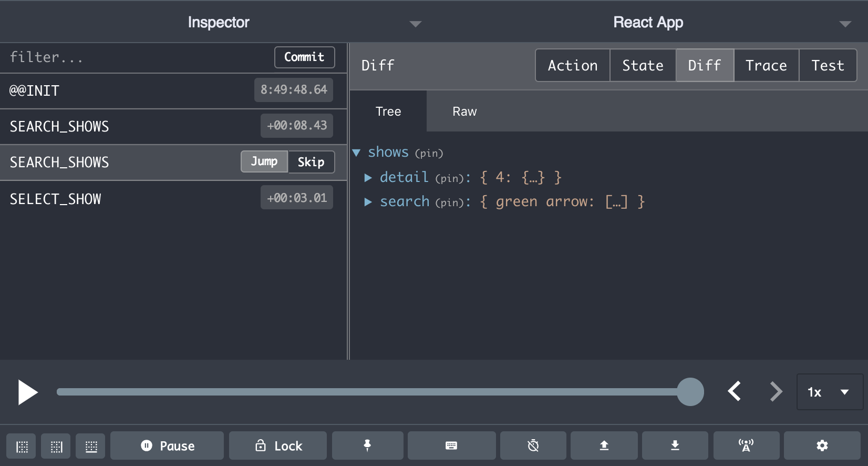The width and height of the screenshot is (868, 466).
Task: Click the Commit button
Action: pyautogui.click(x=304, y=57)
